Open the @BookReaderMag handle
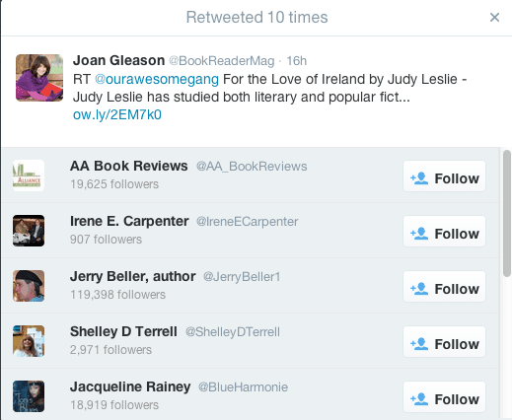This screenshot has width=512, height=420. point(222,61)
